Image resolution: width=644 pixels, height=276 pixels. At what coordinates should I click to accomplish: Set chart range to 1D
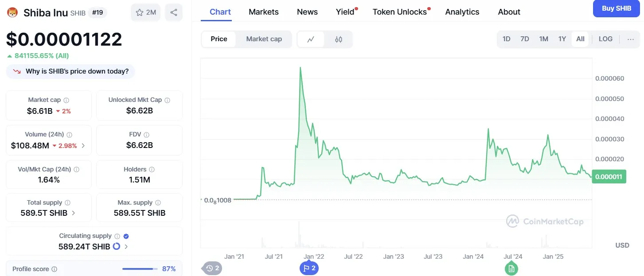pos(506,39)
